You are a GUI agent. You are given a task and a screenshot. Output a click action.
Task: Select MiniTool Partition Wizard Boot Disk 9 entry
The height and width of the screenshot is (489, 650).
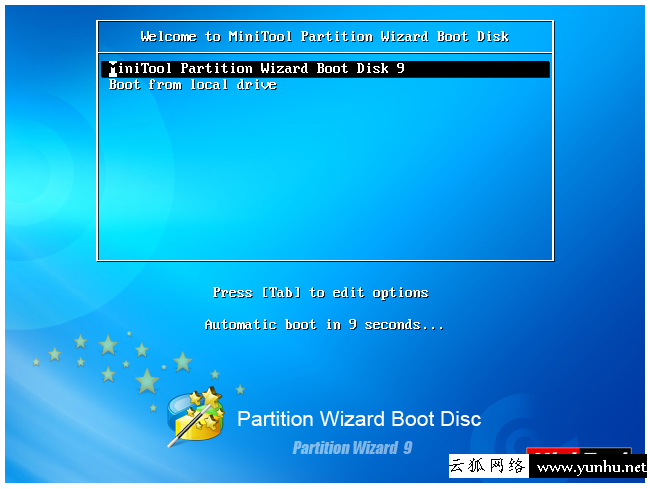click(325, 69)
